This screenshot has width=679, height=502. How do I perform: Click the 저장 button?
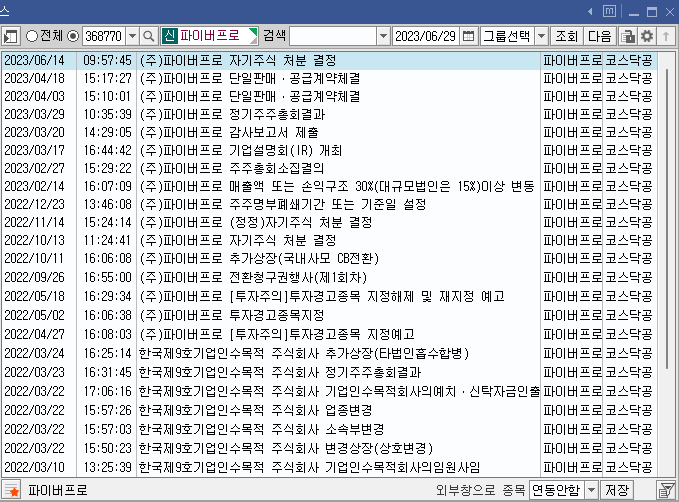coord(617,490)
